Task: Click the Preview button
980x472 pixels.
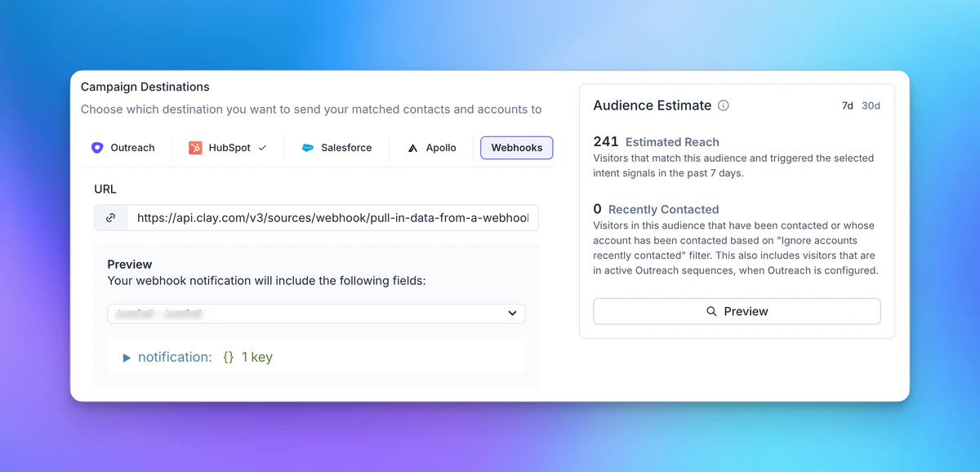Action: tap(737, 311)
